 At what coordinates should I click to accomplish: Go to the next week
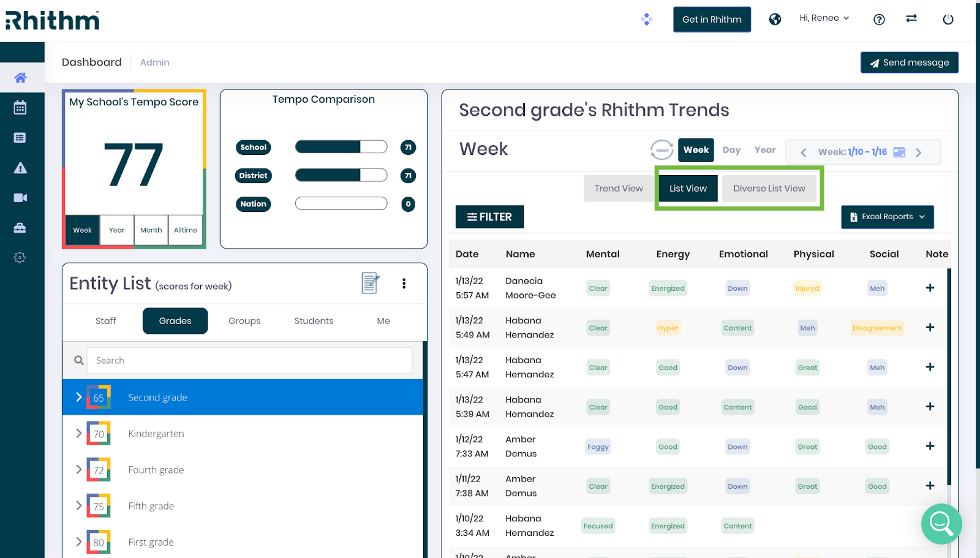point(919,153)
